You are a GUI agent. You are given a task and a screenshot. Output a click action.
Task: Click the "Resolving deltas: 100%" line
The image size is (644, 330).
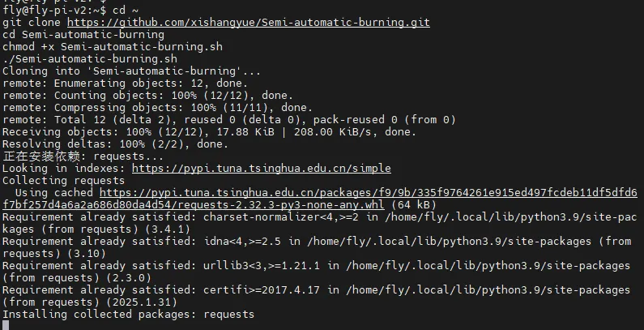[115, 144]
